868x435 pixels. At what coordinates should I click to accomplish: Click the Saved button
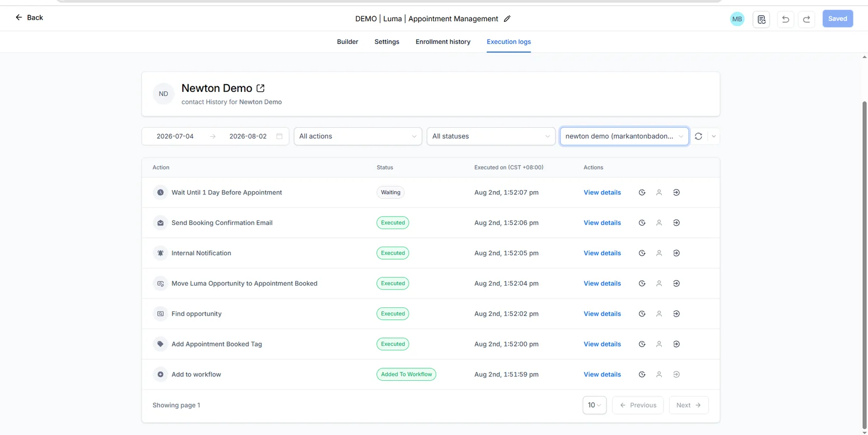[x=838, y=18]
